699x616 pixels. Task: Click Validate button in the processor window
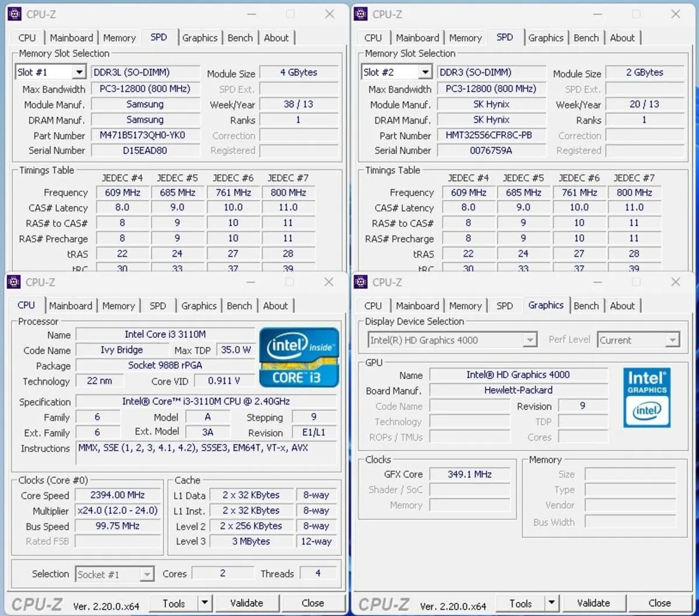[x=246, y=603]
